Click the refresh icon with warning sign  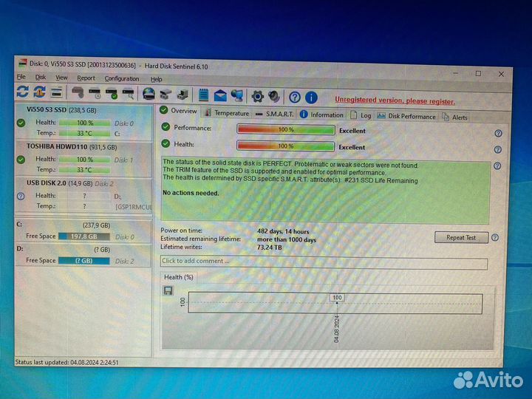pos(39,92)
